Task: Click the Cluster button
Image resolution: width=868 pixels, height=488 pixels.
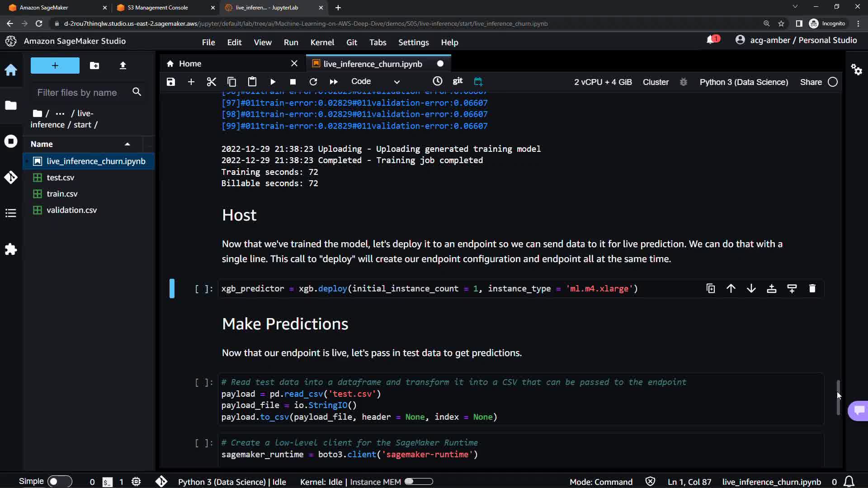Action: coord(656,82)
